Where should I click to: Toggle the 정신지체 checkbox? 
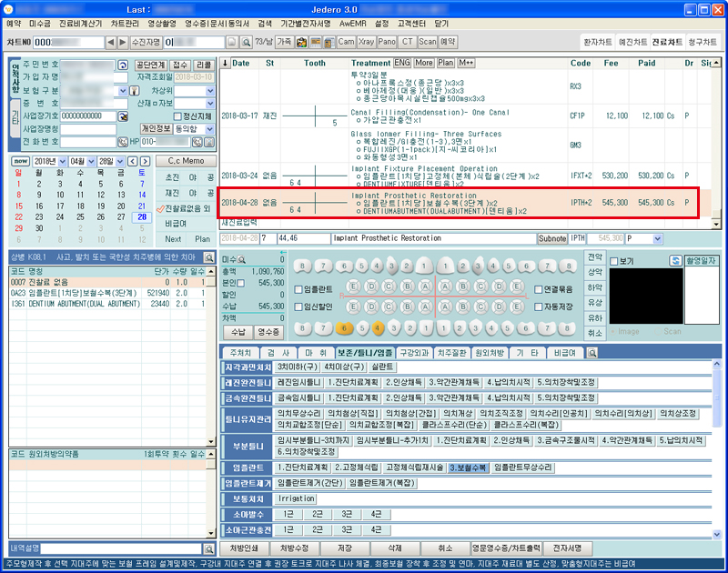(x=177, y=116)
